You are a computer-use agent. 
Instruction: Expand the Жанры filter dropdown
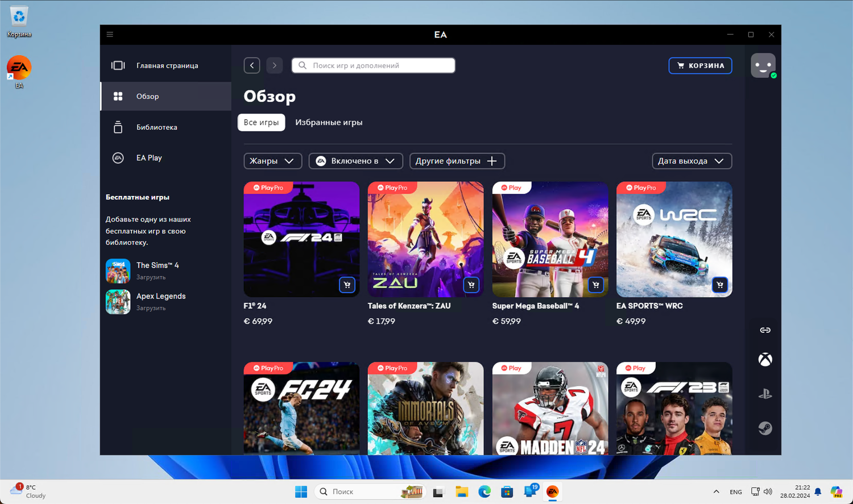[272, 161]
